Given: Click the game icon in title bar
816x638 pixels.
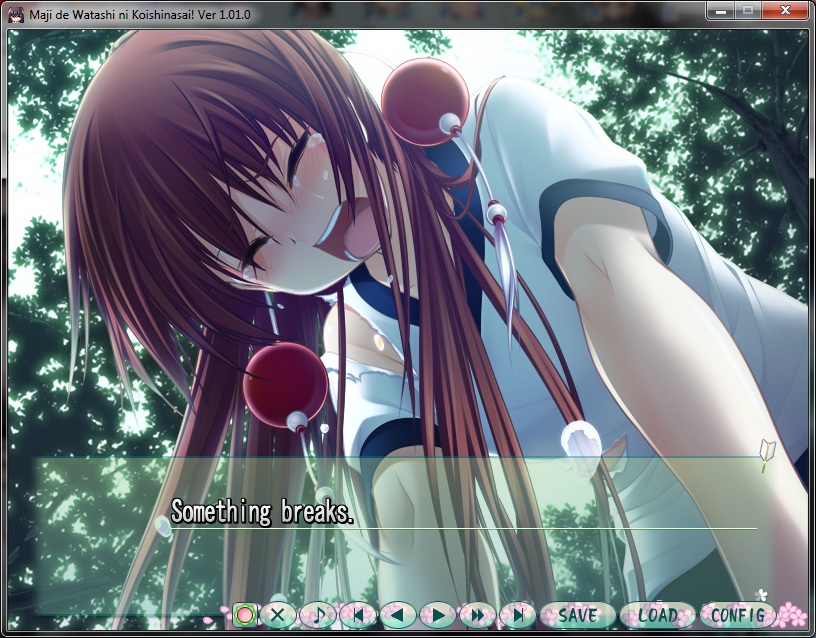Looking at the screenshot, I should coord(16,14).
